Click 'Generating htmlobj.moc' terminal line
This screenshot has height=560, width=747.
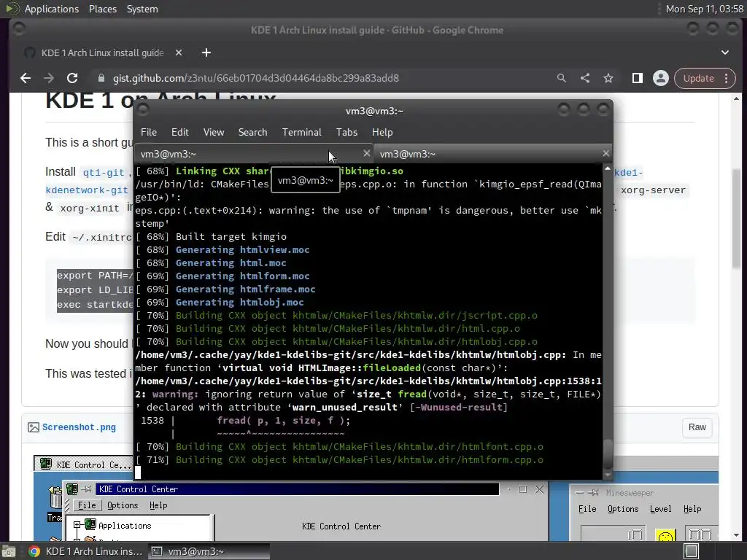tap(219, 303)
